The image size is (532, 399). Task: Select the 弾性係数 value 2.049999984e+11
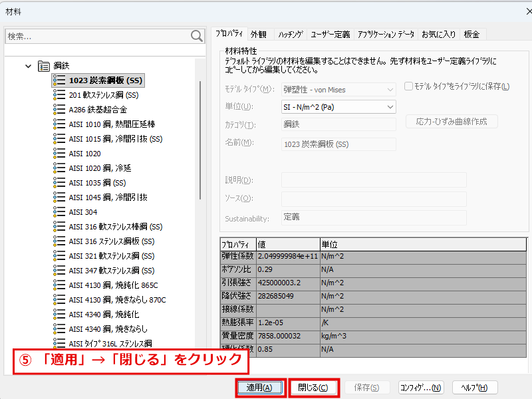[x=288, y=256]
